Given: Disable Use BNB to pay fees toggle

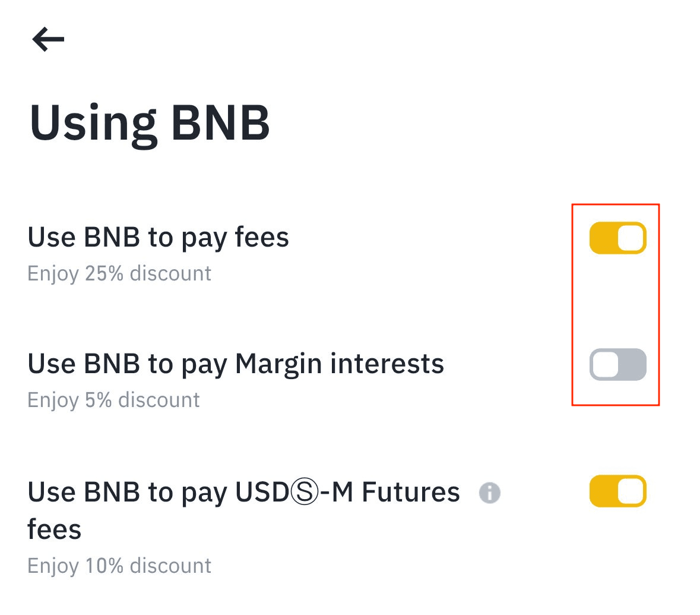Looking at the screenshot, I should 617,238.
